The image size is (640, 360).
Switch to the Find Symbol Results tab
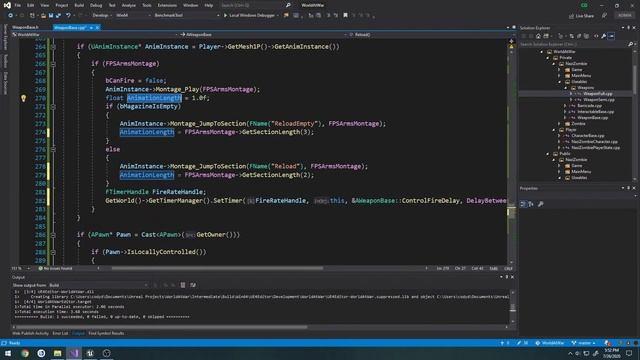[x=106, y=333]
